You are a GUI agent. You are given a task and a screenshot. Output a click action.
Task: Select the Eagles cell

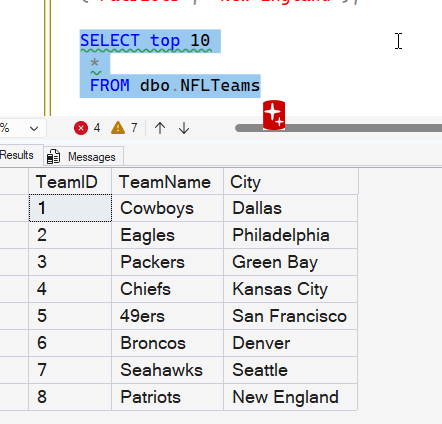[x=167, y=235]
